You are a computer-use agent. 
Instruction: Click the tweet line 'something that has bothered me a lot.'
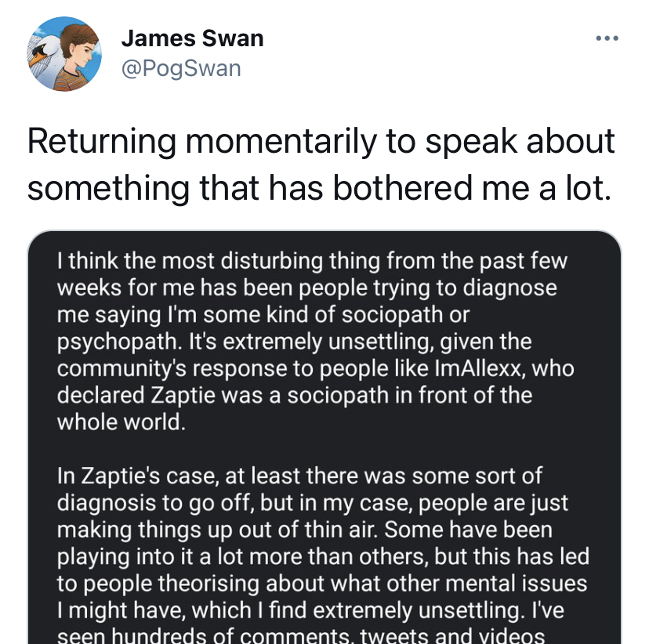pos(319,188)
